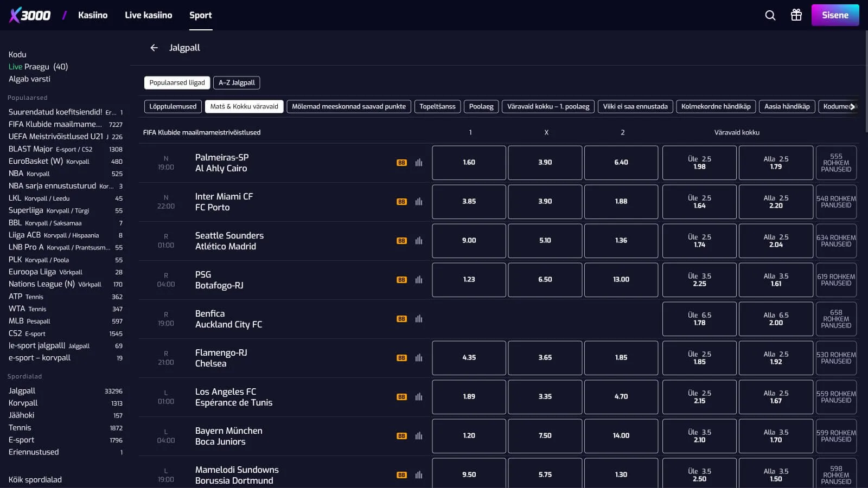Select the Poolaeg market tab
868x488 pixels.
coord(481,106)
